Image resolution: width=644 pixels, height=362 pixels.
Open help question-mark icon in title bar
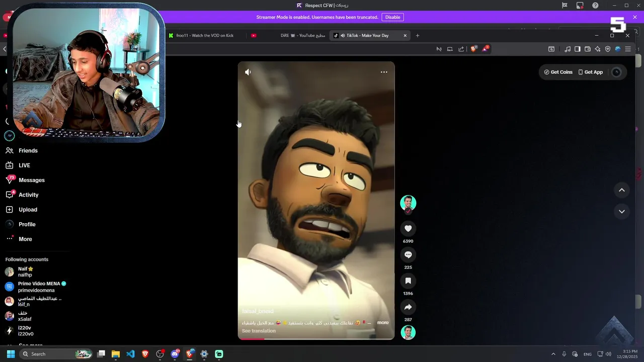point(595,6)
